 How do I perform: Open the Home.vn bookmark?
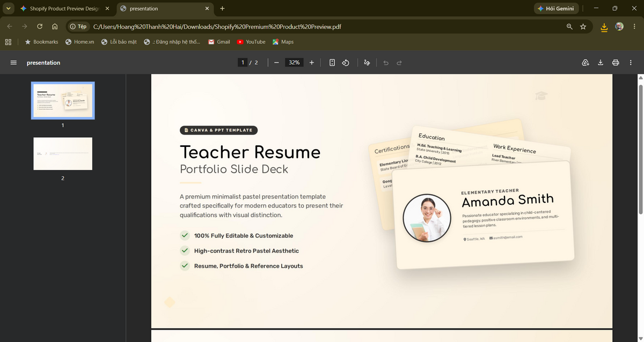pyautogui.click(x=79, y=42)
